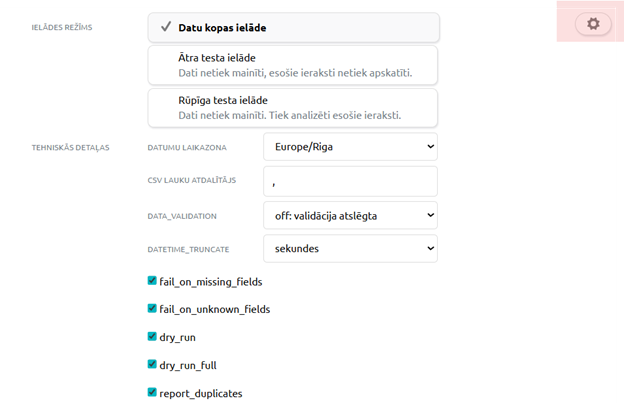Open the Europe/Riga timezone dropdown
The image size is (624, 403).
350,147
